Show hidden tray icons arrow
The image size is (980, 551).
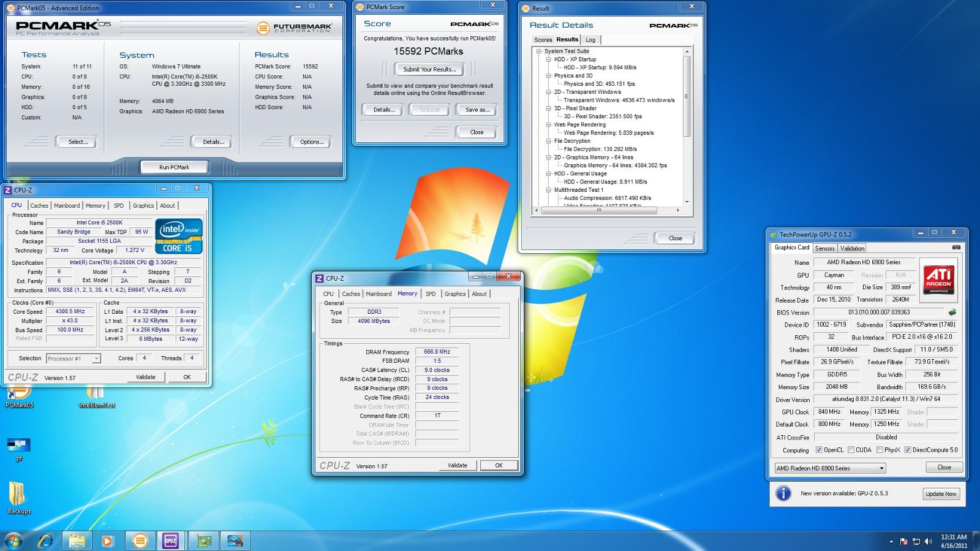pyautogui.click(x=891, y=542)
